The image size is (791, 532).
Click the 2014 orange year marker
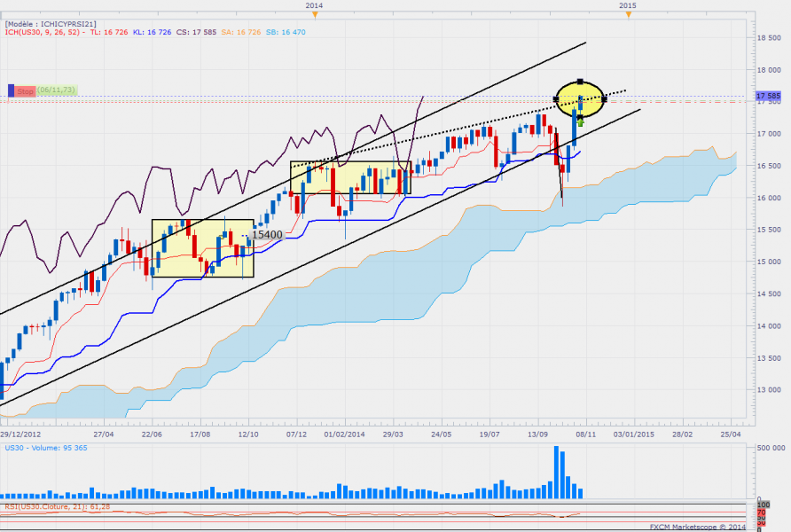point(314,12)
